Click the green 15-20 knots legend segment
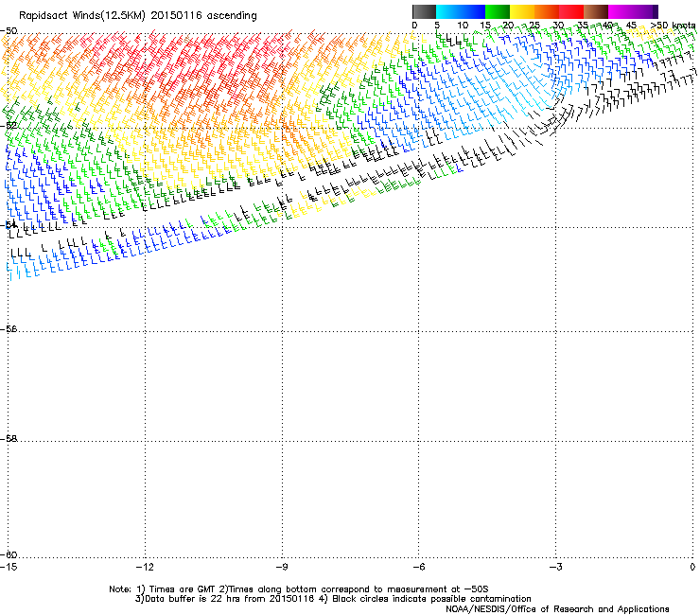 (498, 11)
